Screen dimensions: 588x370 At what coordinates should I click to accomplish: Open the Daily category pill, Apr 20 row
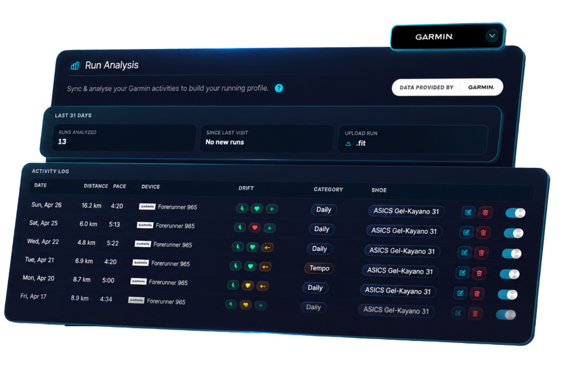pyautogui.click(x=315, y=288)
